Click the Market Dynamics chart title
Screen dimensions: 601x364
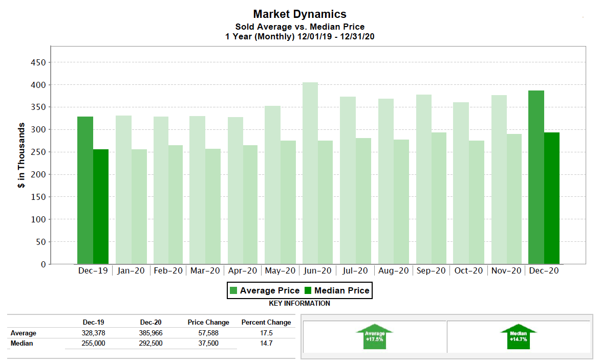tap(300, 14)
